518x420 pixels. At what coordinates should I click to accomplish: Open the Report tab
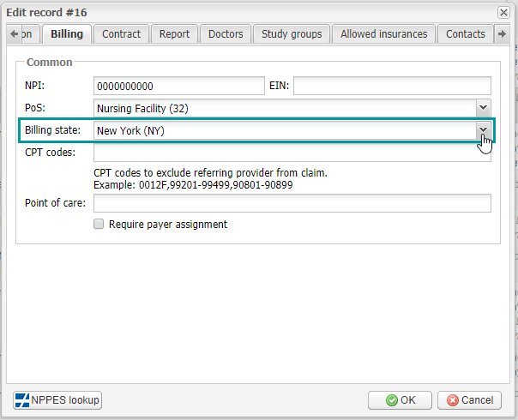(x=174, y=34)
